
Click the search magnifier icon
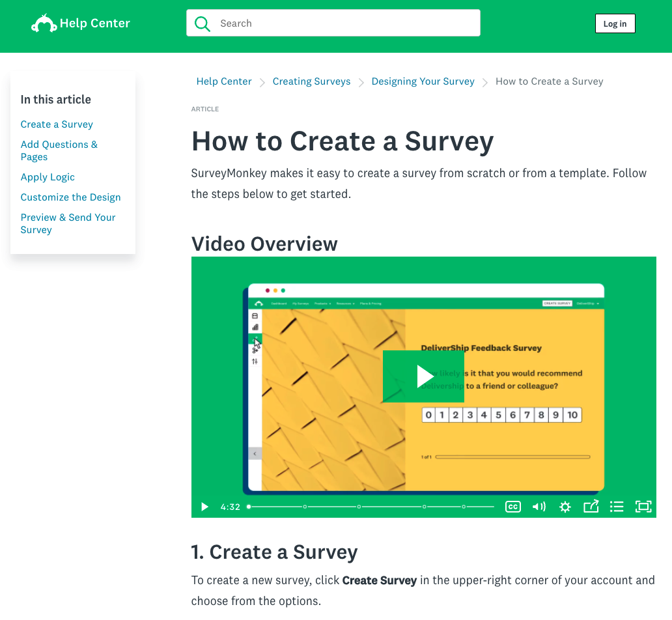(x=203, y=23)
